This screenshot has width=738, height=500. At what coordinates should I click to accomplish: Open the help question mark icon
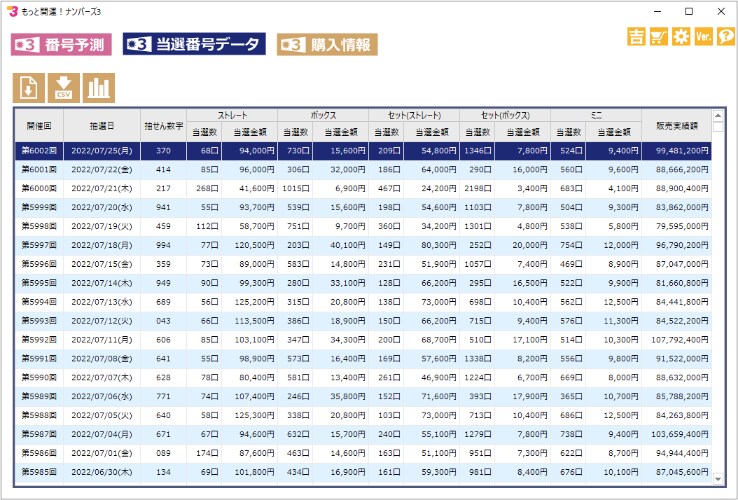point(726,36)
